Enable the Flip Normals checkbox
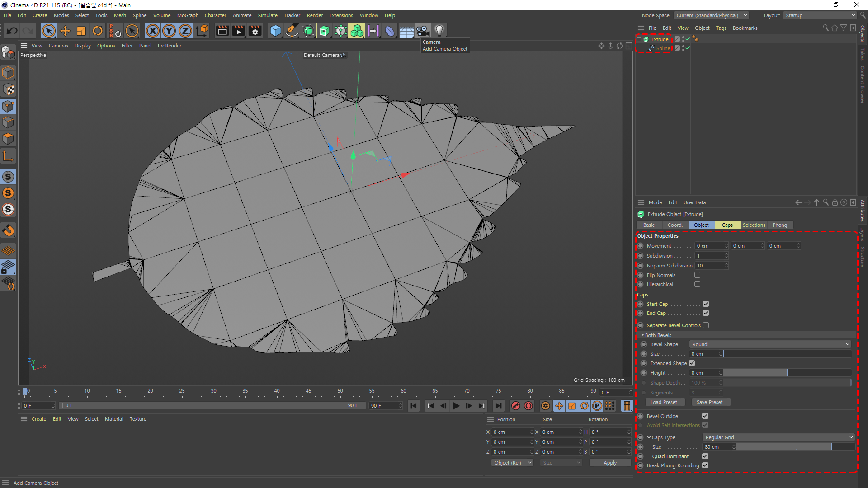Screen dimensions: 868x488 pos(697,275)
